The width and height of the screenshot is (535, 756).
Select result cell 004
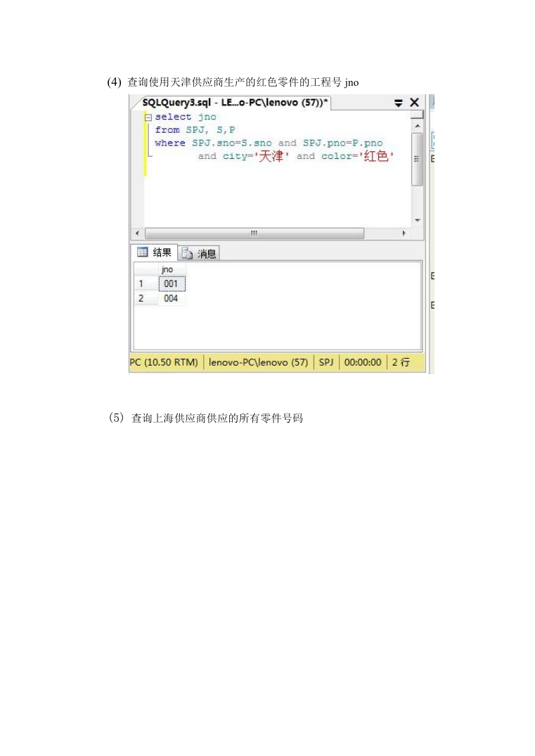pos(172,298)
